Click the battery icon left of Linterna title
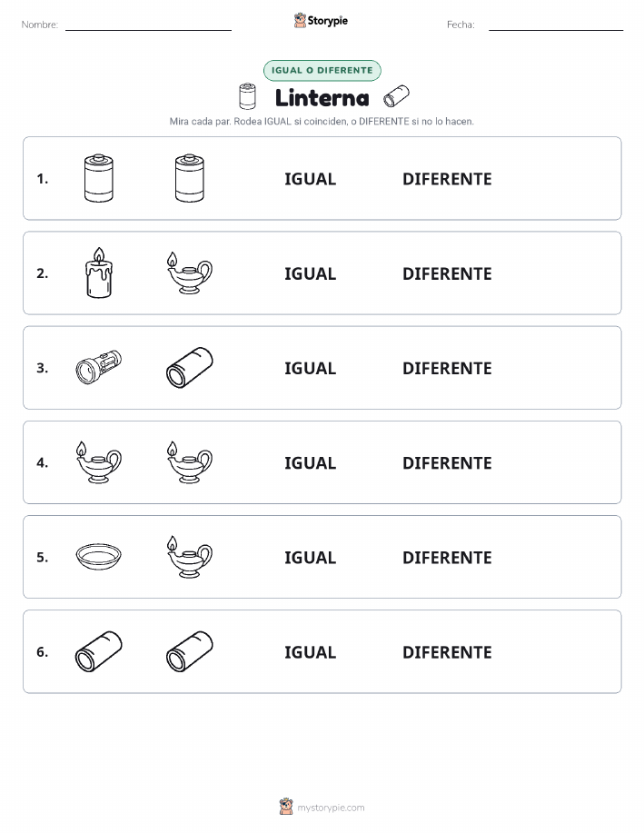The height and width of the screenshot is (833, 644). click(247, 96)
